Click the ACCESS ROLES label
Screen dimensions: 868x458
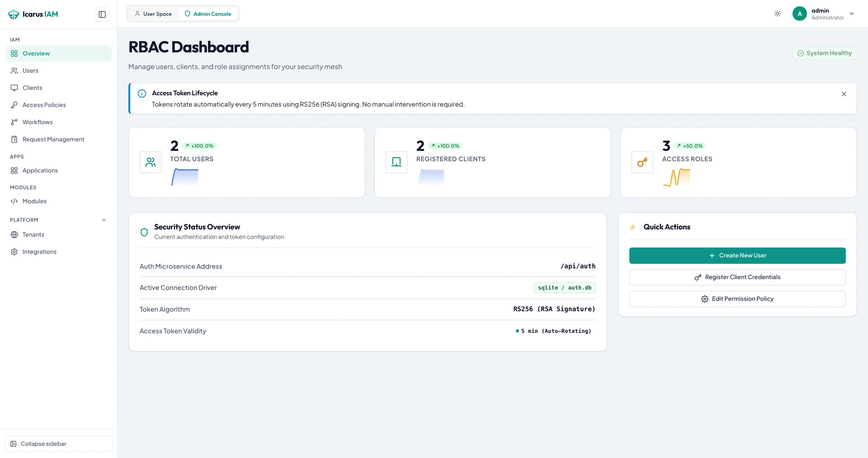coord(687,159)
